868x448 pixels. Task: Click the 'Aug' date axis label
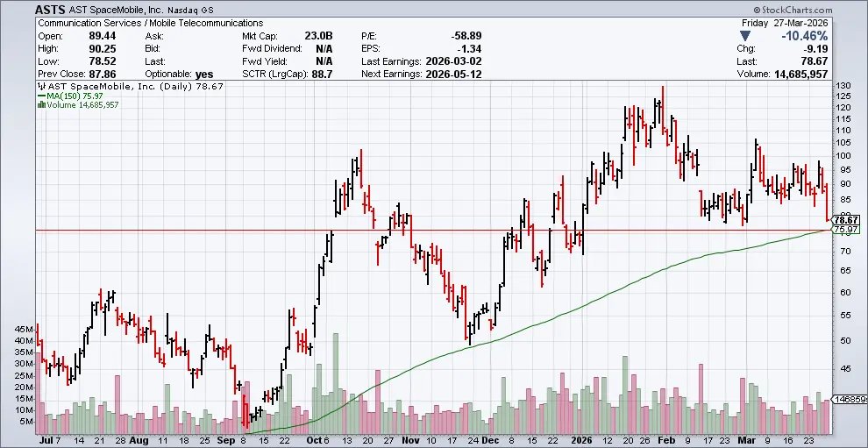point(139,441)
